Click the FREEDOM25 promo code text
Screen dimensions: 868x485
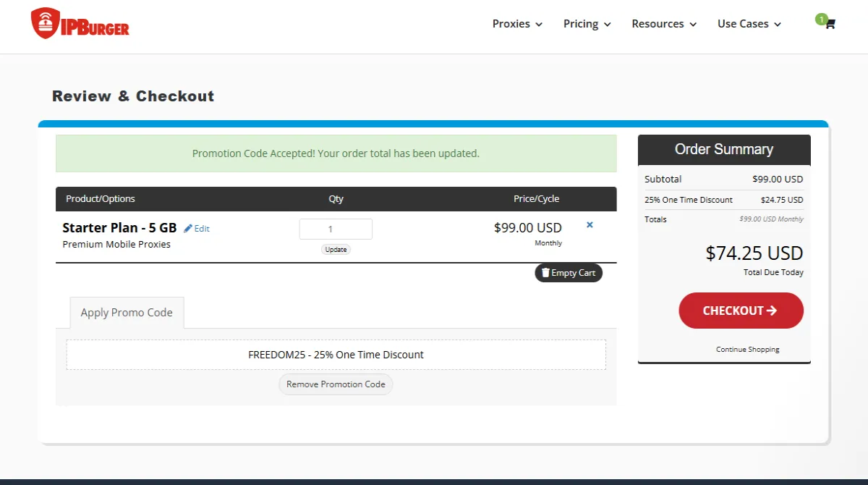pyautogui.click(x=336, y=355)
